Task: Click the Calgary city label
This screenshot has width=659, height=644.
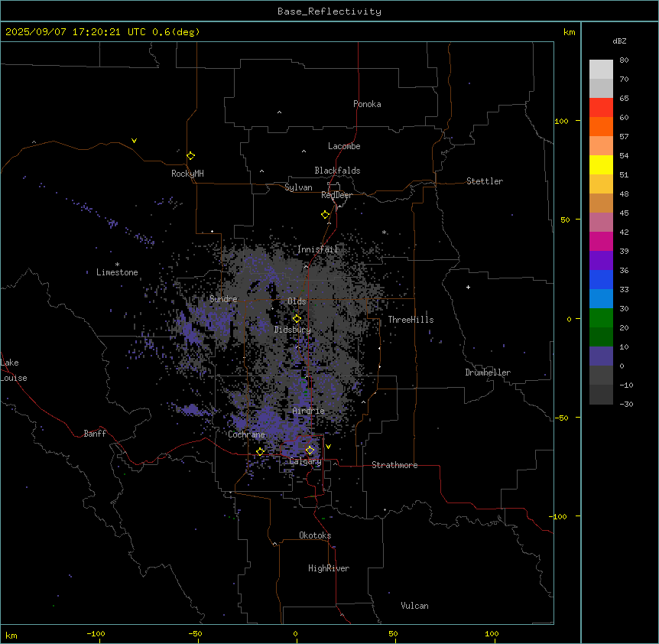Action: 305,461
